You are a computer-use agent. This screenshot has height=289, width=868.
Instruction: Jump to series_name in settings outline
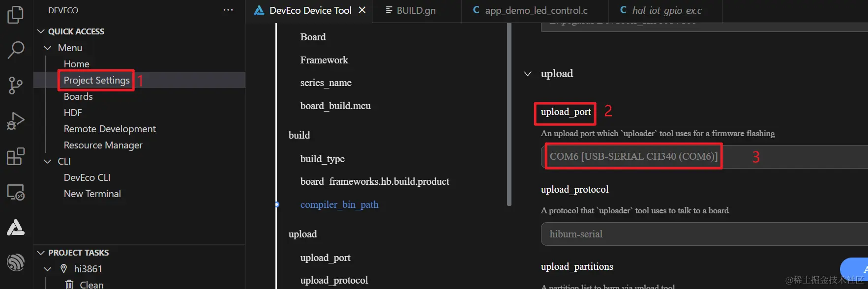(326, 83)
